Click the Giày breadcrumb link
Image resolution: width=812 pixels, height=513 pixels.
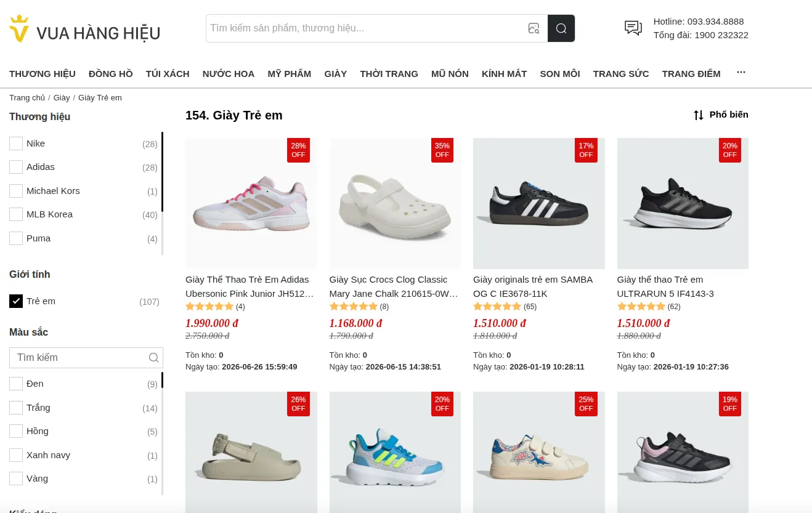coord(62,98)
